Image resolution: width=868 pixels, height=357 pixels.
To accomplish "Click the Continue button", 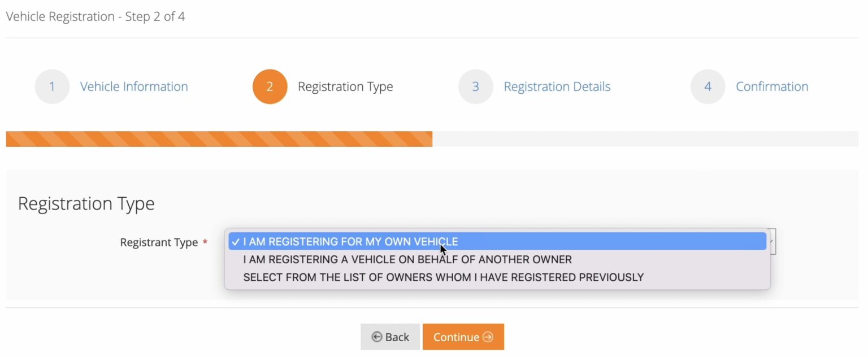I will click(463, 337).
